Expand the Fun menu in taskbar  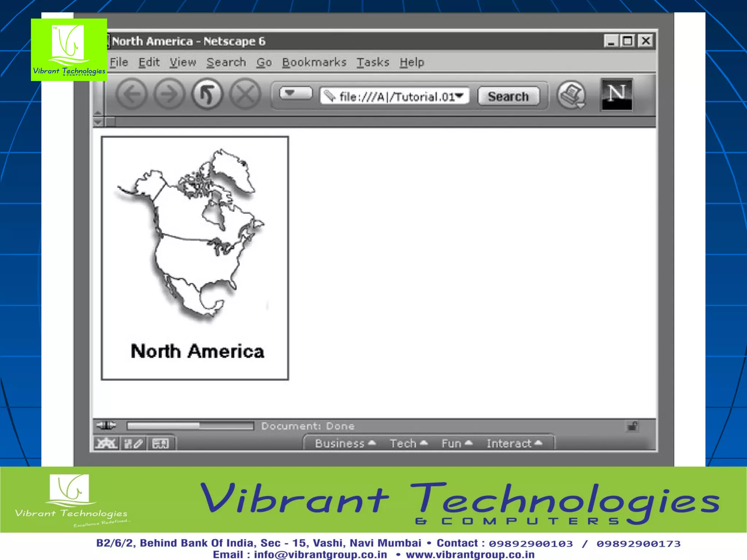coord(457,443)
